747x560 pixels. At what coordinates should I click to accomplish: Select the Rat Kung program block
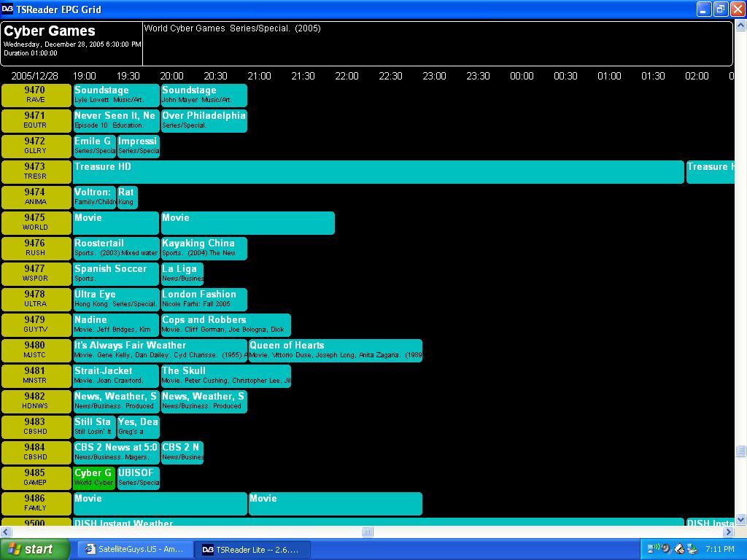click(127, 197)
